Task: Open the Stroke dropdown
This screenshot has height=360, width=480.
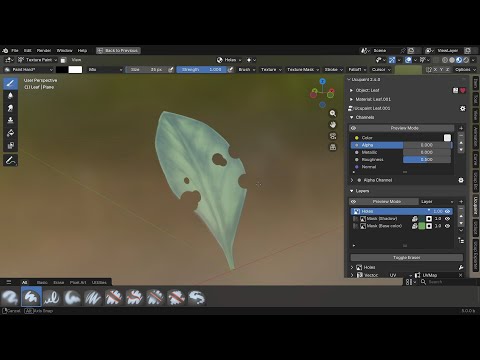Action: [334, 70]
